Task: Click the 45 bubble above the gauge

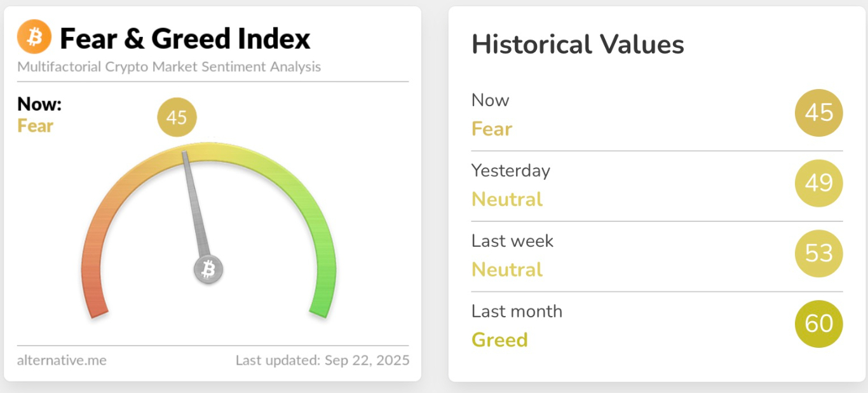Action: (x=177, y=118)
